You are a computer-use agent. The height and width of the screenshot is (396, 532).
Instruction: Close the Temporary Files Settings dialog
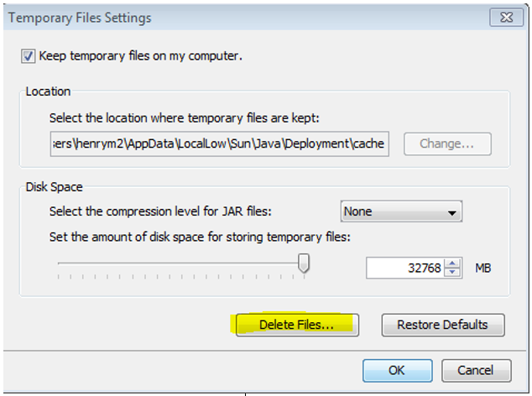pos(506,18)
